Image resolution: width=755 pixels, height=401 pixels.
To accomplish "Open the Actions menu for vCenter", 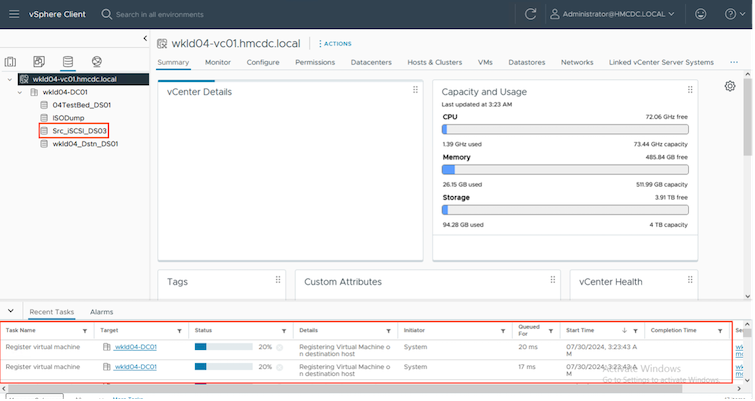I will tap(334, 44).
